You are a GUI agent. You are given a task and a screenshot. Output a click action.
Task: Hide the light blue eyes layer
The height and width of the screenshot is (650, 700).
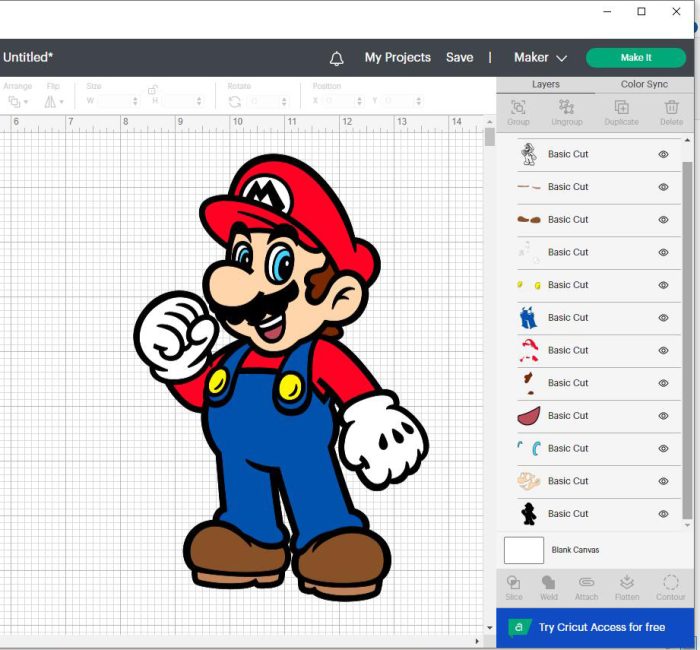(663, 448)
